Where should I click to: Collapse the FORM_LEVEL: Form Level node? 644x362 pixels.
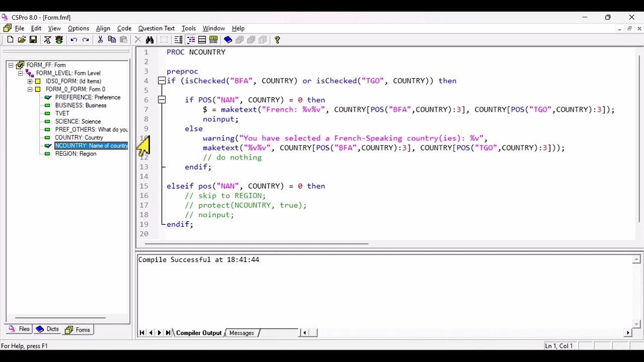20,73
